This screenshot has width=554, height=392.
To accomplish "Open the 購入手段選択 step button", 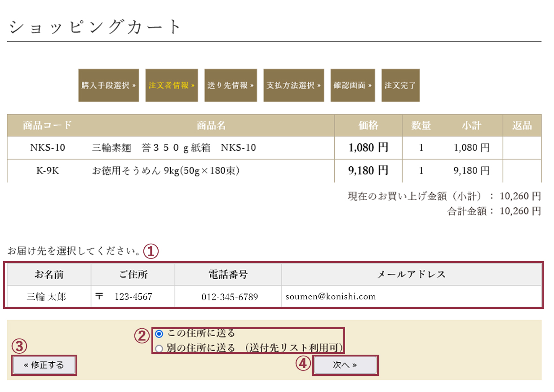I will pyautogui.click(x=108, y=85).
